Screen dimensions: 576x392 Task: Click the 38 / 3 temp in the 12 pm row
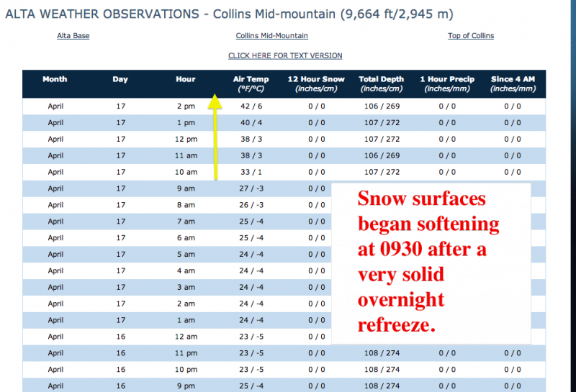coord(251,139)
